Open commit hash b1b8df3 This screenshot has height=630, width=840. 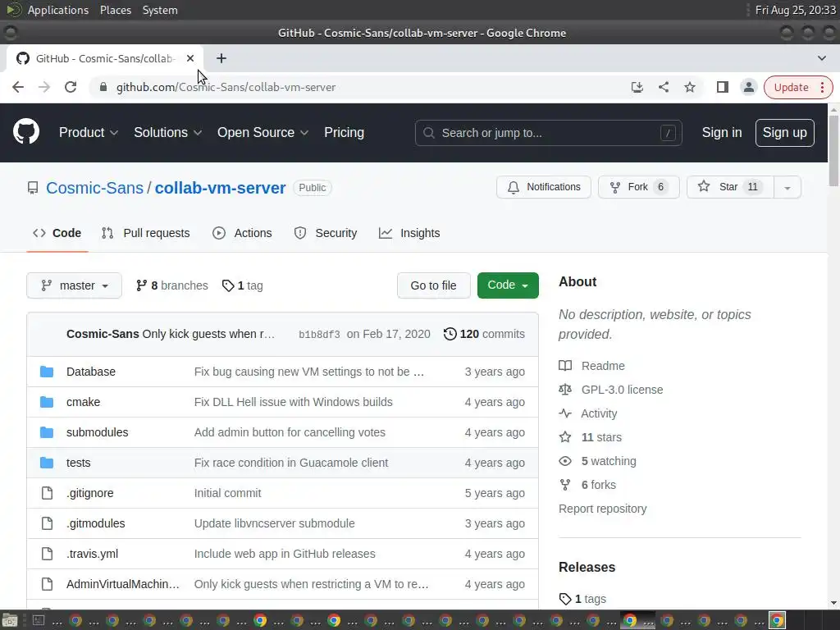coord(319,335)
